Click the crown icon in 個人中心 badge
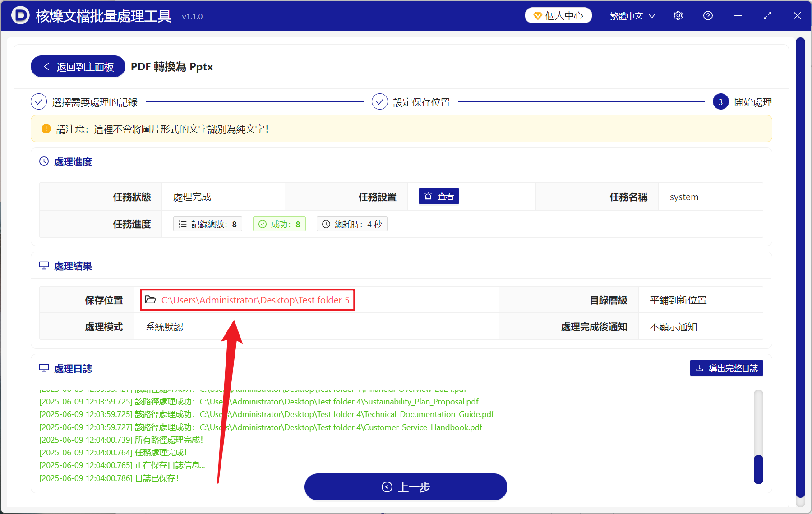This screenshot has width=812, height=514. (x=537, y=15)
